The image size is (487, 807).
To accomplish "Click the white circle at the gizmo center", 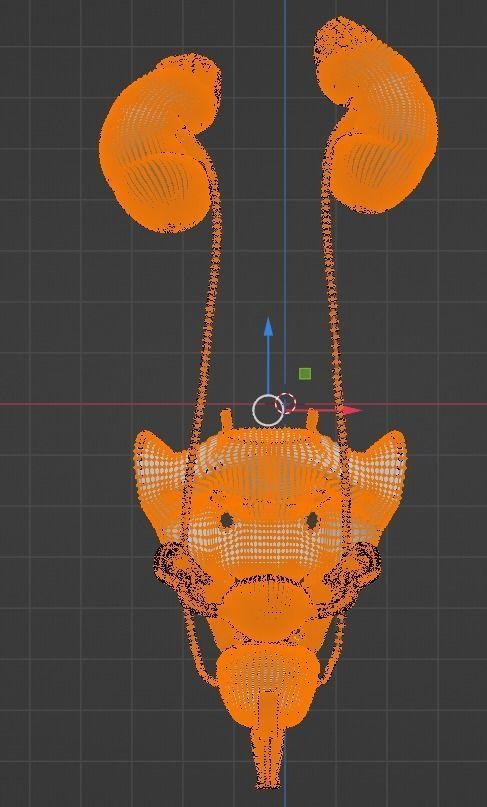I will [268, 411].
